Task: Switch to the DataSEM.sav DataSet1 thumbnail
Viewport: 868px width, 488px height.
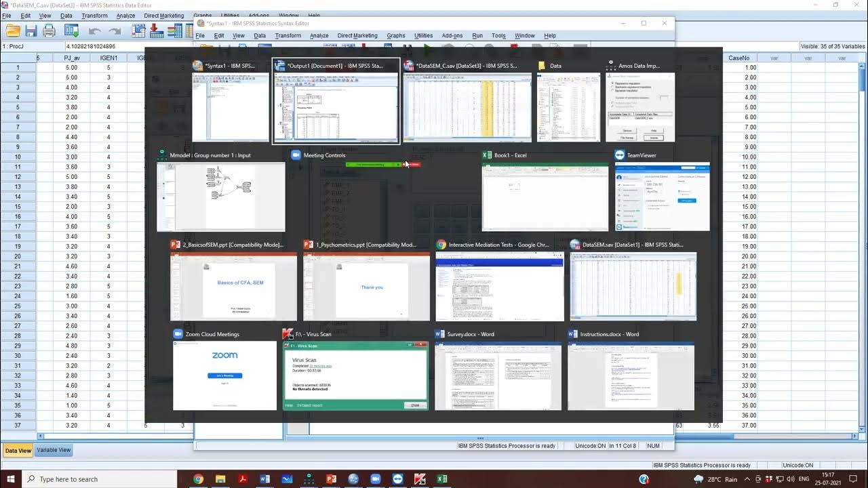Action: [633, 286]
